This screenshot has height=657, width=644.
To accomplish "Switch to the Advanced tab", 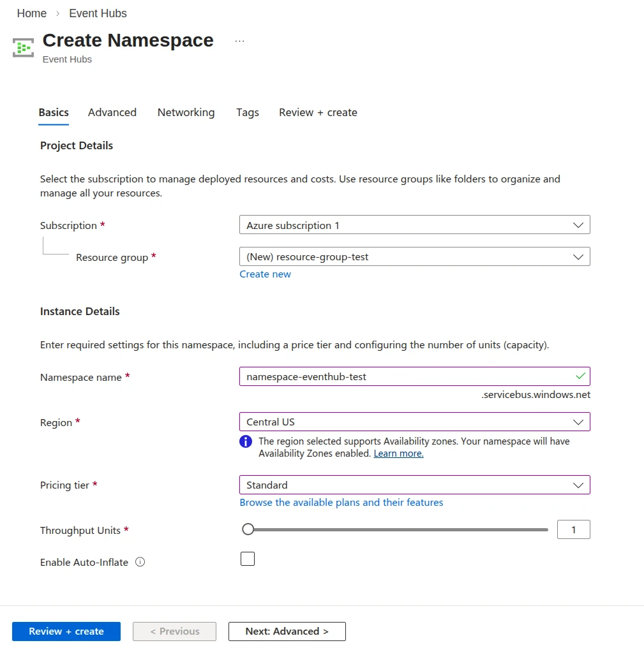I will click(112, 112).
